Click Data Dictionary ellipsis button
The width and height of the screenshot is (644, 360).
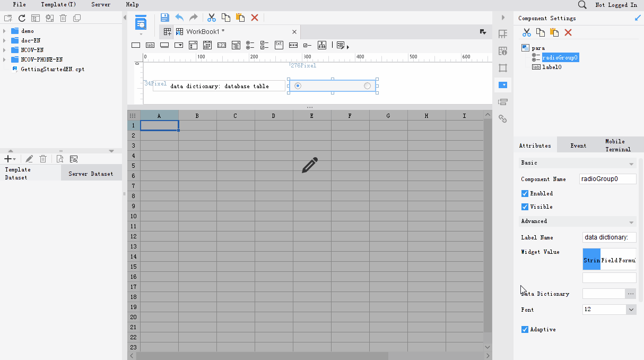(631, 294)
